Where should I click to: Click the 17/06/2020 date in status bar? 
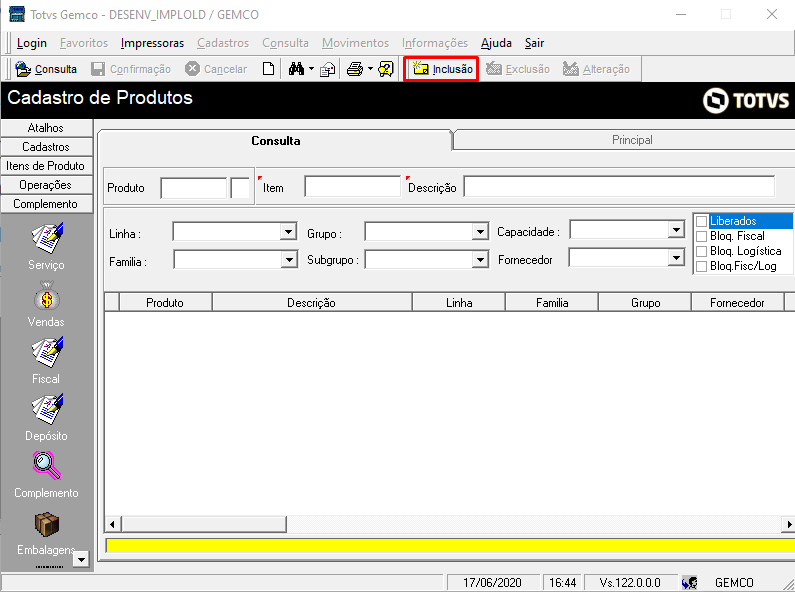[x=492, y=583]
